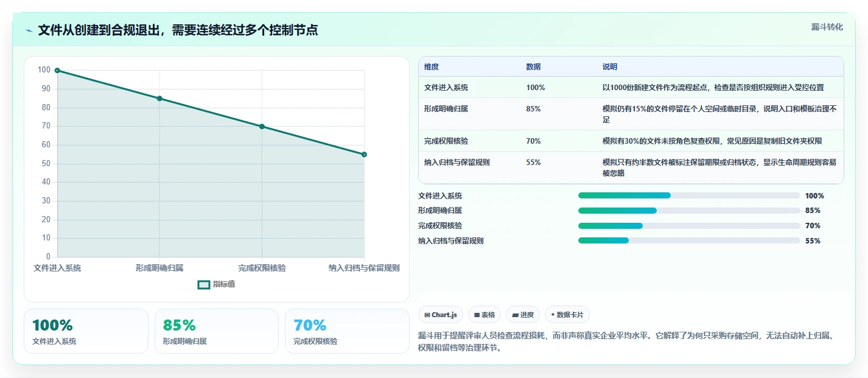Click the 85% data point on the line
This screenshot has height=378, width=868.
click(x=159, y=99)
